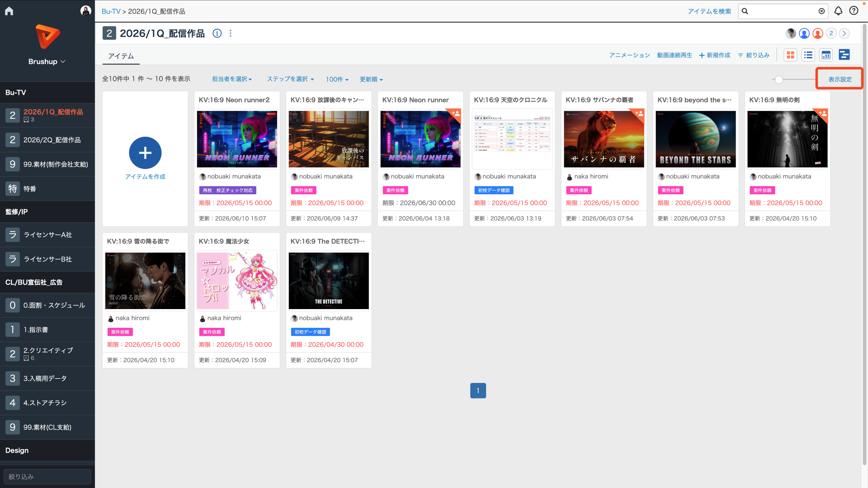Open 99.素材(制作会社支給) project
Screen dimensions: 868x488
tap(48, 164)
